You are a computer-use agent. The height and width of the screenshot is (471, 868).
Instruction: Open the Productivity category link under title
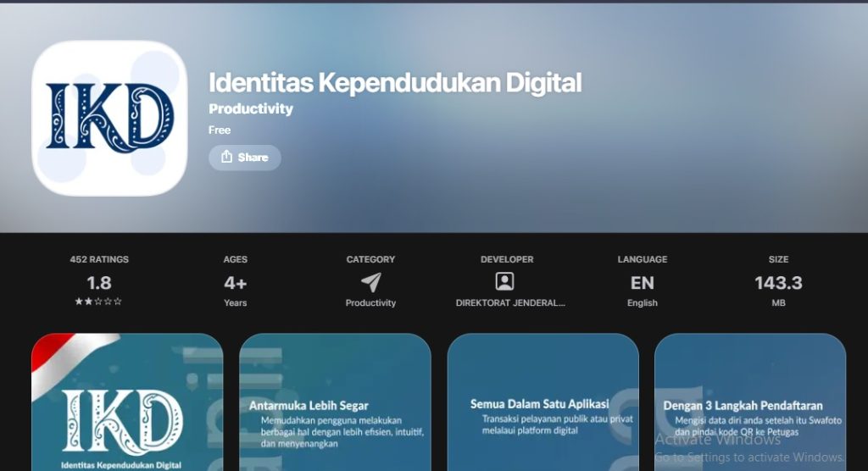[x=251, y=109]
